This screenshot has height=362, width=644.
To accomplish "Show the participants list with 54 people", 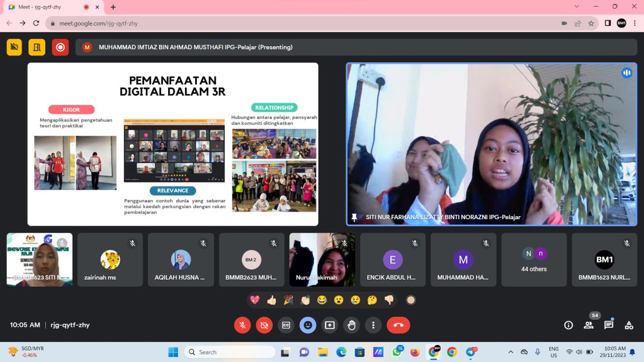I will (589, 325).
